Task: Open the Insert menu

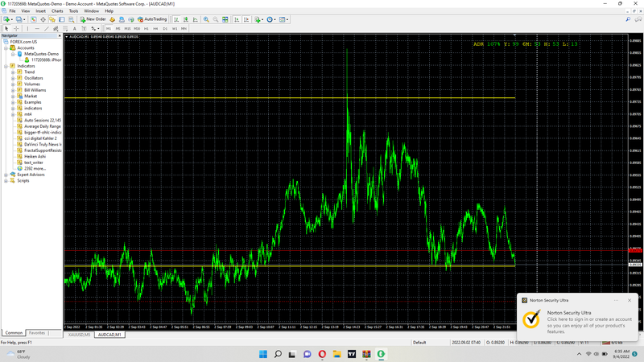Action: [41, 11]
